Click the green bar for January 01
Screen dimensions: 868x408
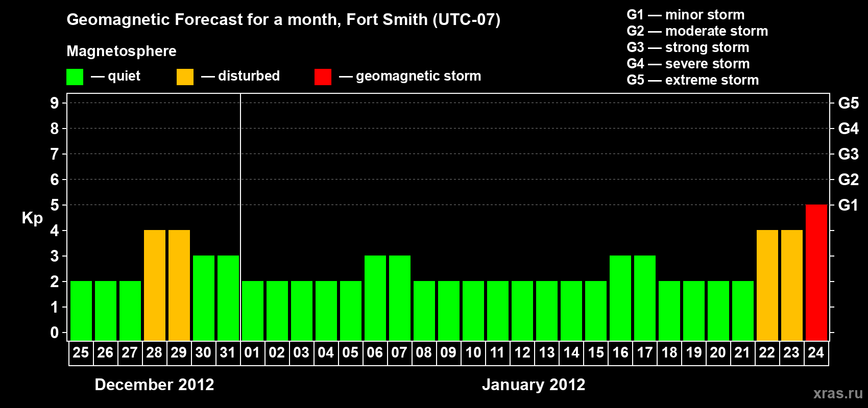pos(252,311)
